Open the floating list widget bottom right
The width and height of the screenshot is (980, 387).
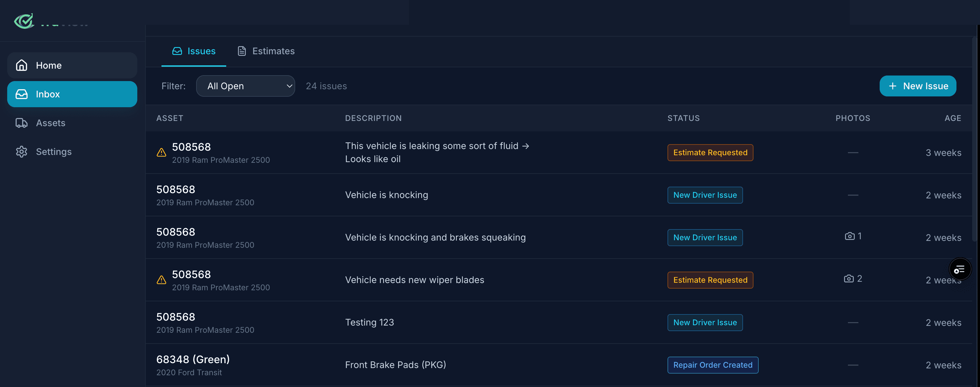tap(960, 269)
